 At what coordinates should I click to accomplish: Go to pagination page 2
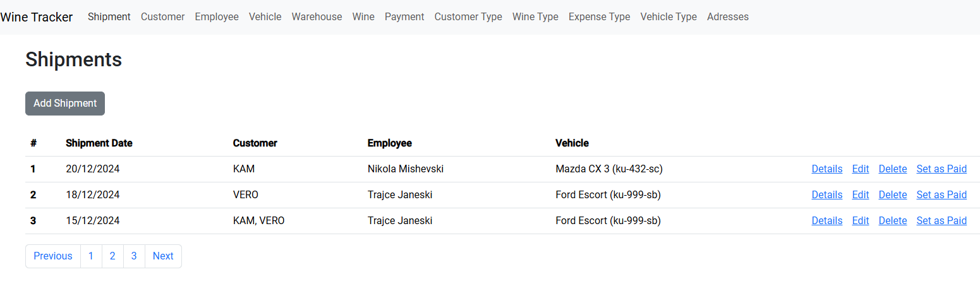(112, 256)
